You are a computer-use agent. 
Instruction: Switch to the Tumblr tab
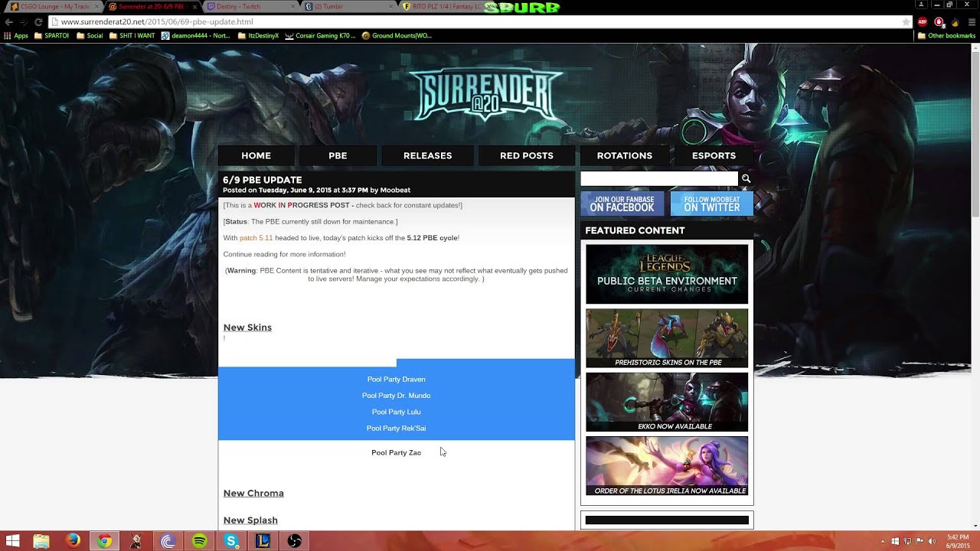point(346,7)
